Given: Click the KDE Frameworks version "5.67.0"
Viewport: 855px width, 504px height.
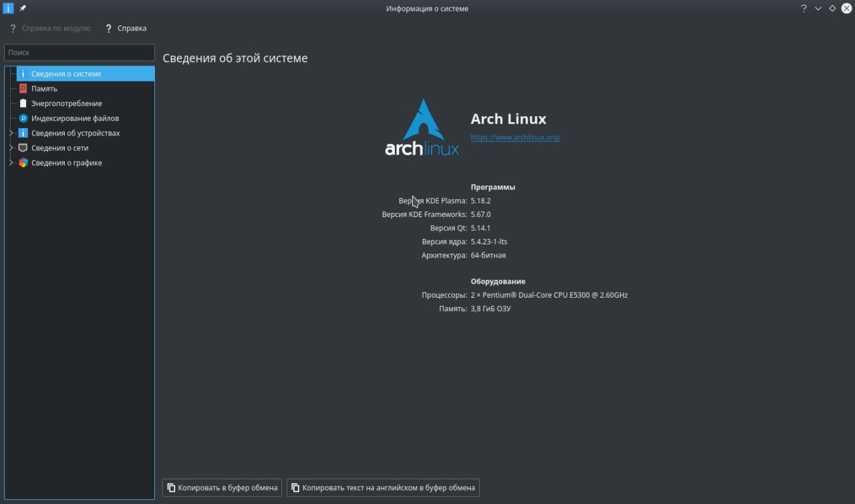Looking at the screenshot, I should (481, 214).
